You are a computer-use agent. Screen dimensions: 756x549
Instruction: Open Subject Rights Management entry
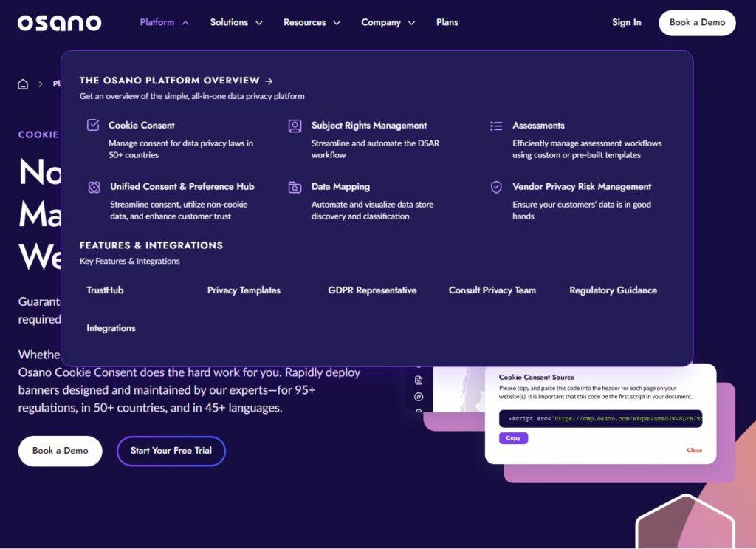(369, 126)
